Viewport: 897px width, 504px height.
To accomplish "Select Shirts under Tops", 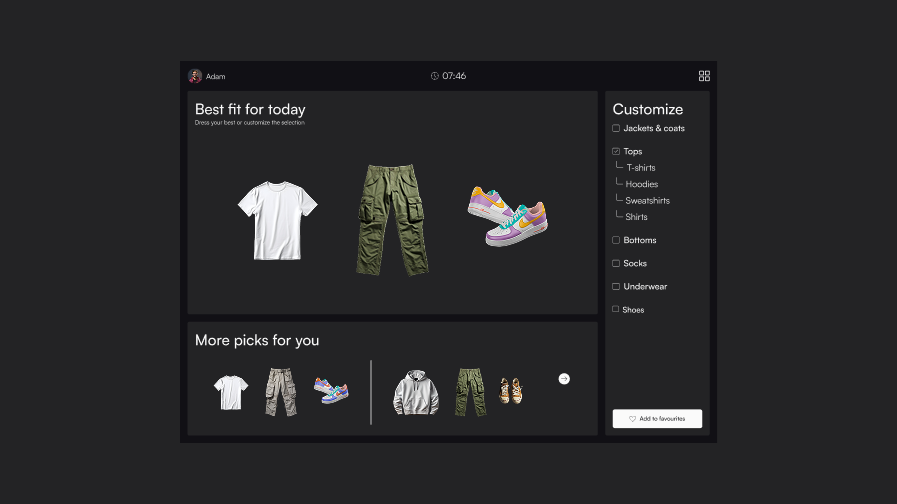I will point(636,217).
